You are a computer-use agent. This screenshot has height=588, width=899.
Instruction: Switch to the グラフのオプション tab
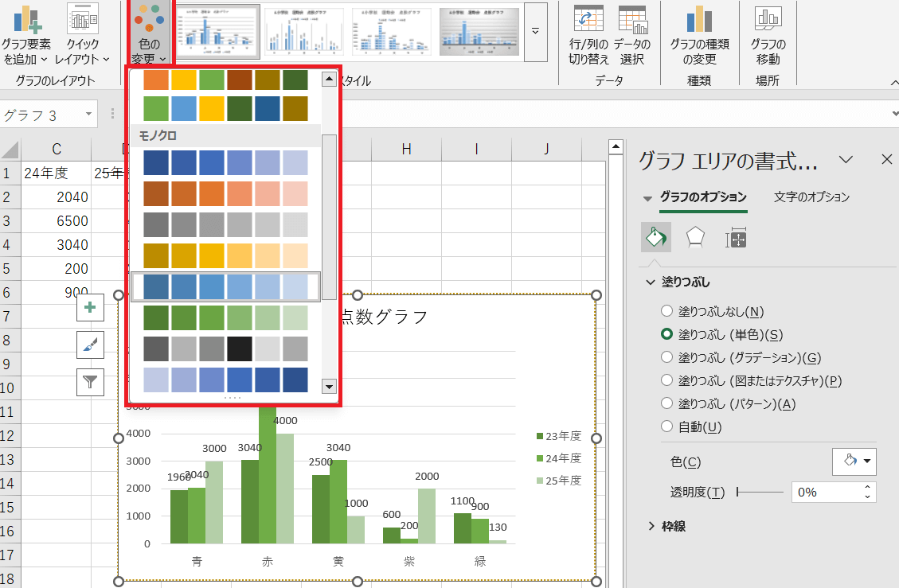(703, 197)
